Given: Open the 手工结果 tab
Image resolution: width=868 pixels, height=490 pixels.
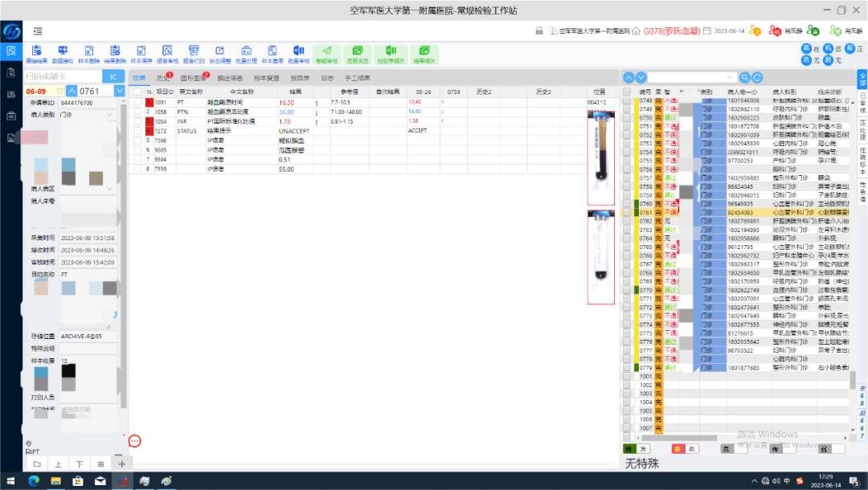Looking at the screenshot, I should (357, 78).
